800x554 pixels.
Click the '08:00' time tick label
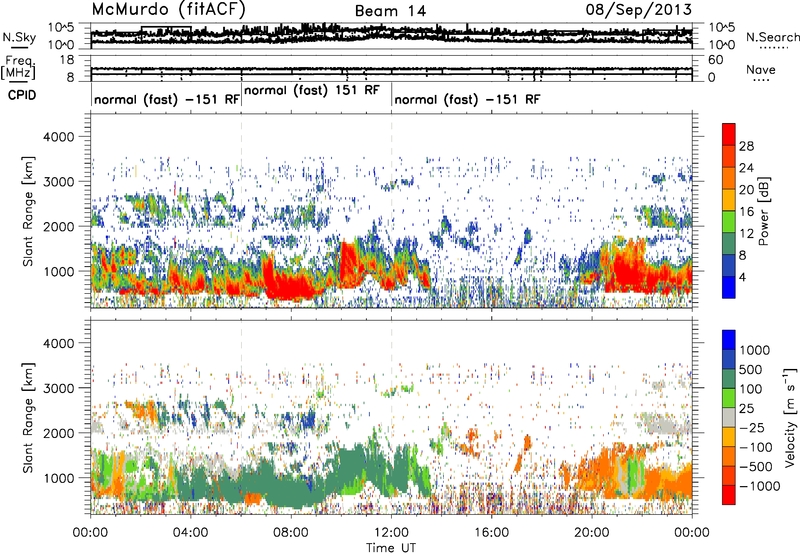(291, 533)
